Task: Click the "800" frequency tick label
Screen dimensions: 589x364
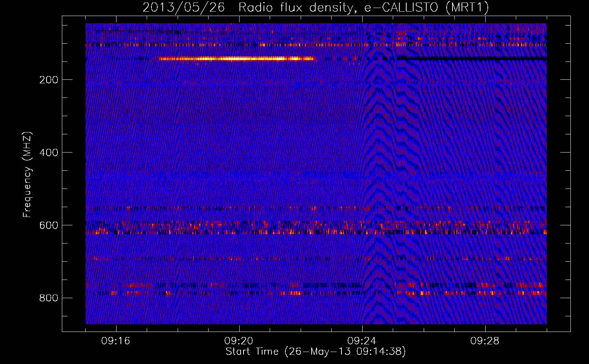Action: coord(49,298)
